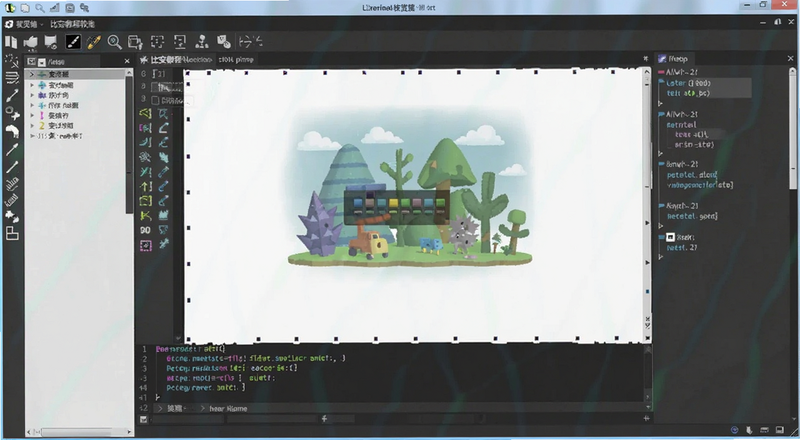Screen dimensions: 800x440
Task: Click the 'hear Home' breadcrumb item
Action: coord(228,408)
